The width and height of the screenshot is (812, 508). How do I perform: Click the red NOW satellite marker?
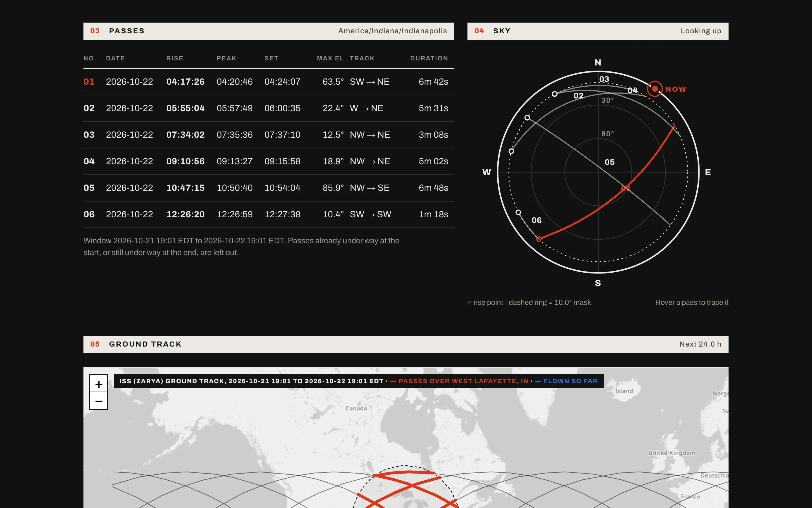[x=655, y=89]
